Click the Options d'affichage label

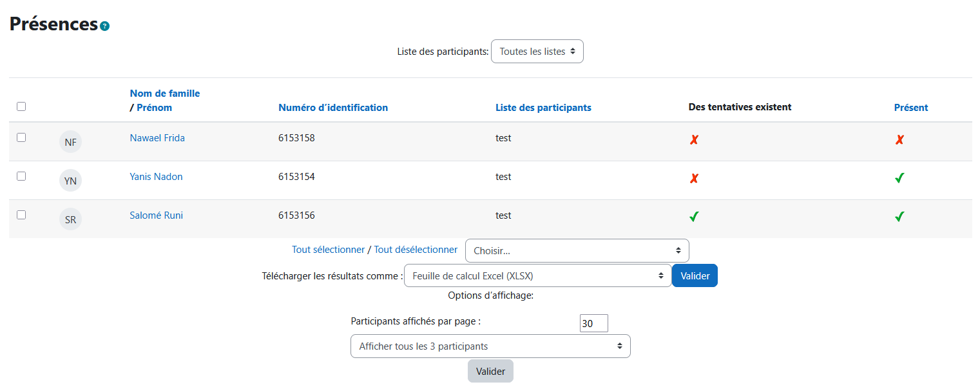(x=491, y=295)
